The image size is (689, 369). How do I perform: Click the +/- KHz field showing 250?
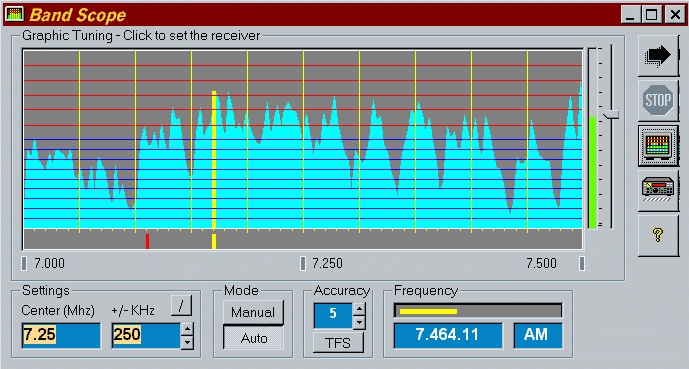click(146, 336)
